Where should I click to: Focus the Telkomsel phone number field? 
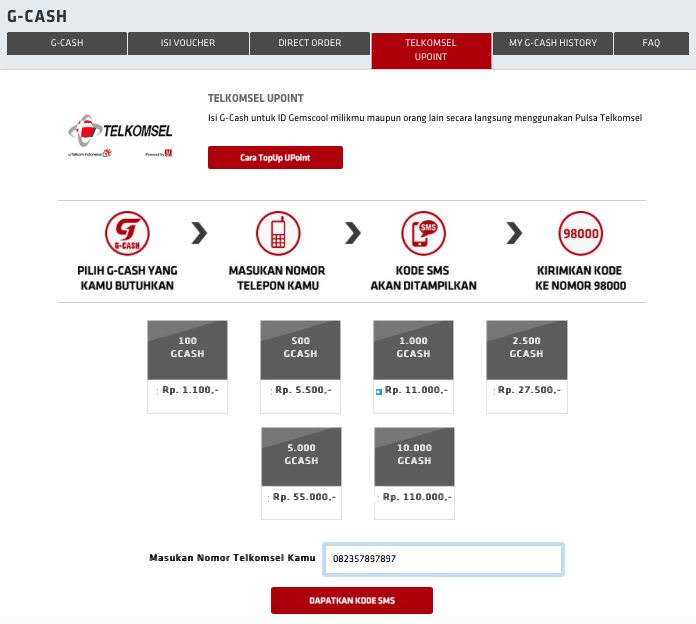click(443, 559)
